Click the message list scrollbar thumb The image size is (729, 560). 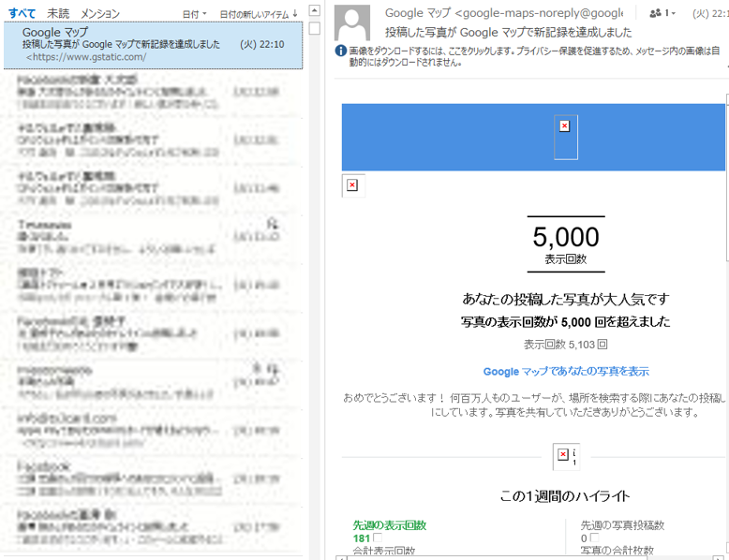(x=315, y=28)
